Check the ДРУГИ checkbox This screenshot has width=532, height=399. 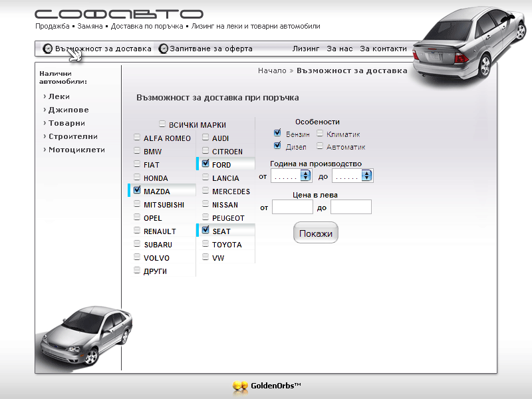point(137,270)
